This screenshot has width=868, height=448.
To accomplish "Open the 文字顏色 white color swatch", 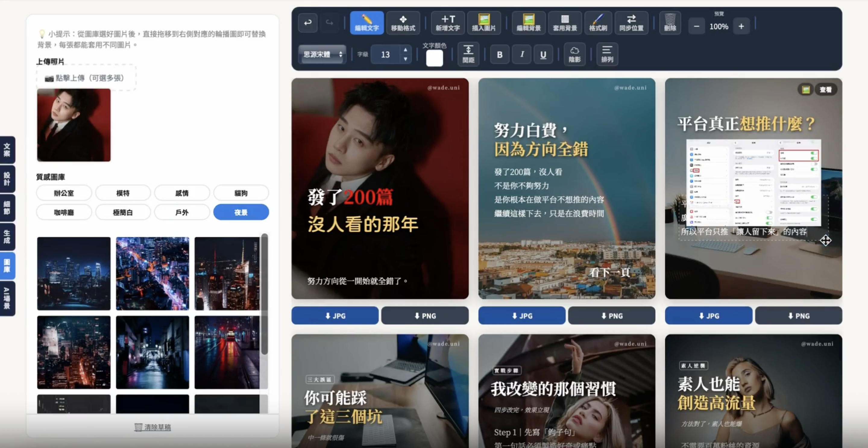I will (434, 58).
